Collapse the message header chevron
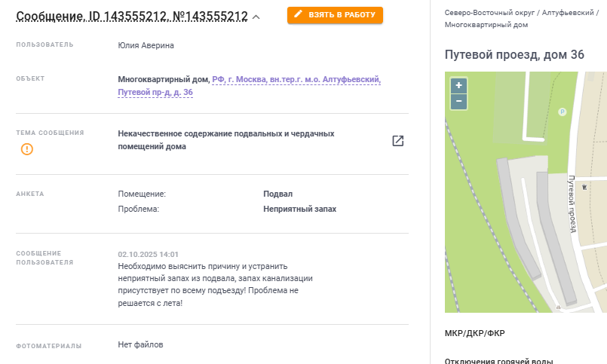Image resolution: width=607 pixels, height=364 pixels. click(x=256, y=17)
